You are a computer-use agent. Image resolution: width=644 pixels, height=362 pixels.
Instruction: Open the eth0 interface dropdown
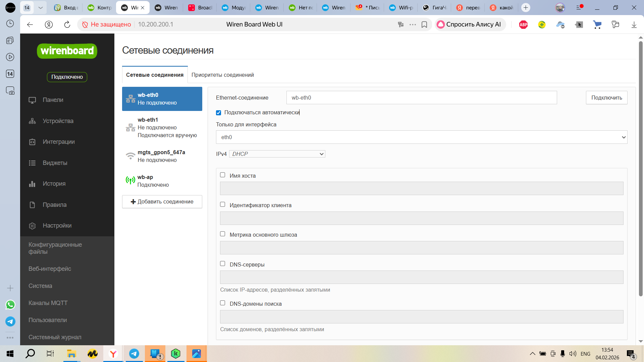[x=421, y=137]
